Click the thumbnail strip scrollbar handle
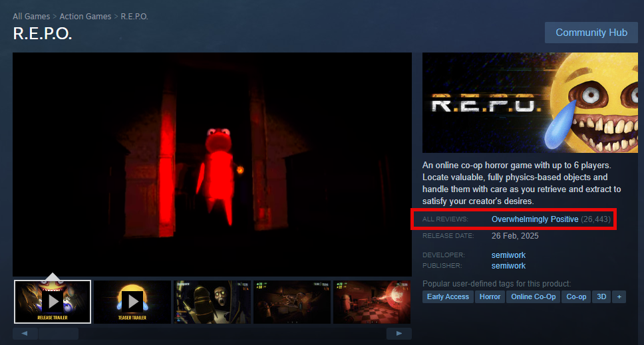Viewport: 644px width, 345px height. [59, 334]
